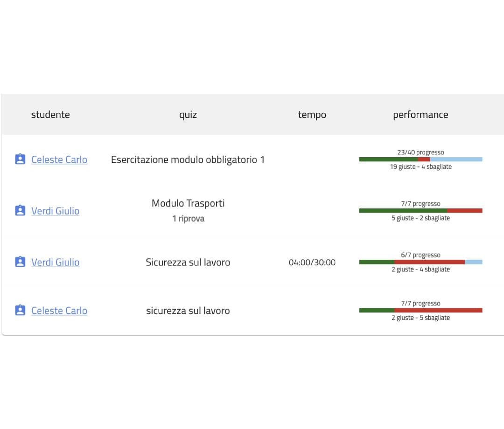Open Celeste Carlo link for Esercitazione modulo obbligatorio 1
The height and width of the screenshot is (429, 504).
click(x=59, y=159)
